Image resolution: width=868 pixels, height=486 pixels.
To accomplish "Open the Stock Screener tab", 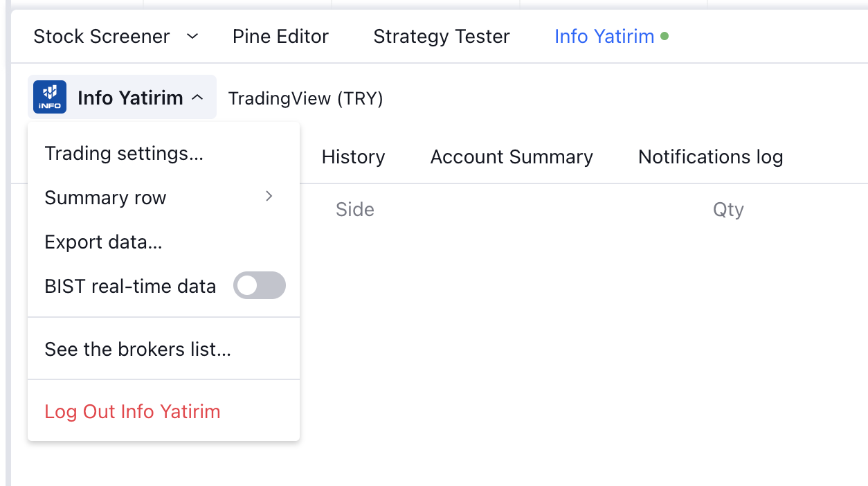I will pos(102,36).
